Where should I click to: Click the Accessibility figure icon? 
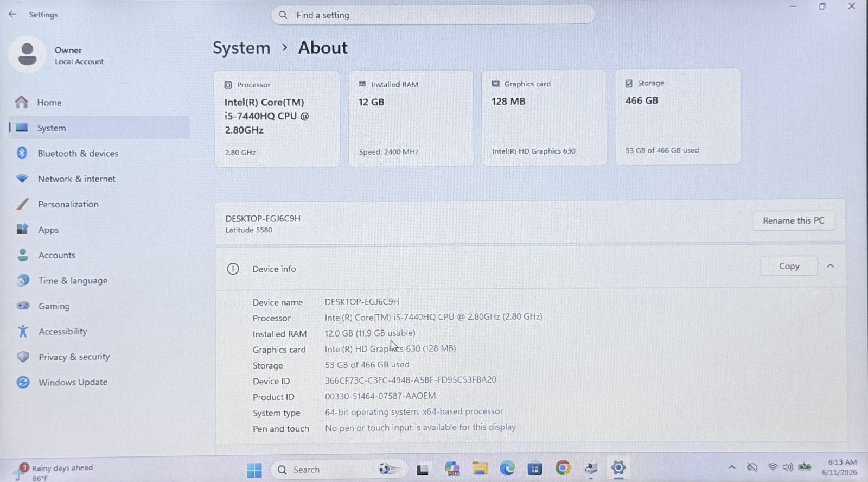(x=23, y=331)
